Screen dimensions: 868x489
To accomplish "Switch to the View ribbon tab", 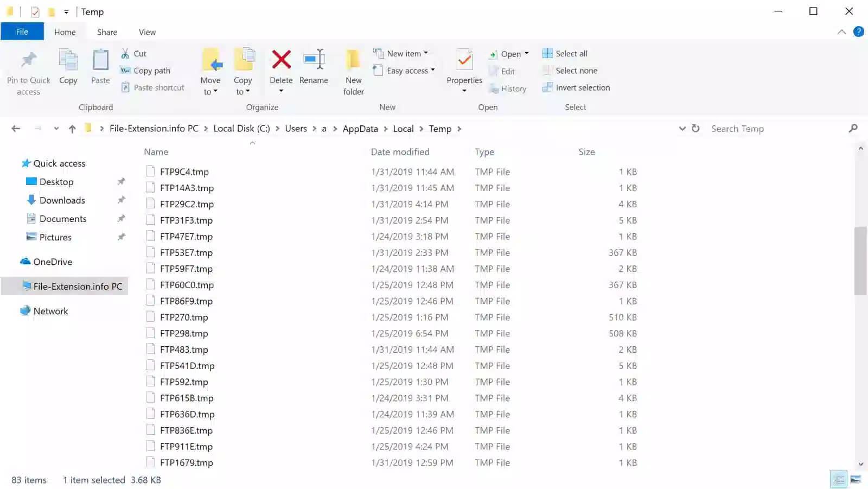I will tap(146, 31).
